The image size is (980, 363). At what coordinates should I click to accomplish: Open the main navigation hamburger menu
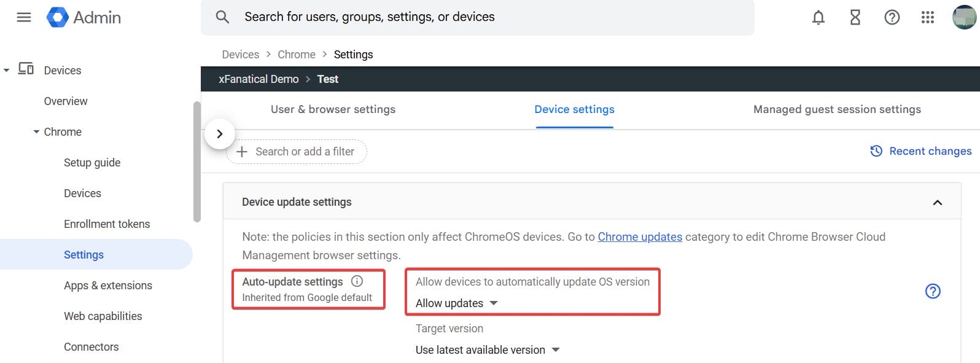(23, 17)
